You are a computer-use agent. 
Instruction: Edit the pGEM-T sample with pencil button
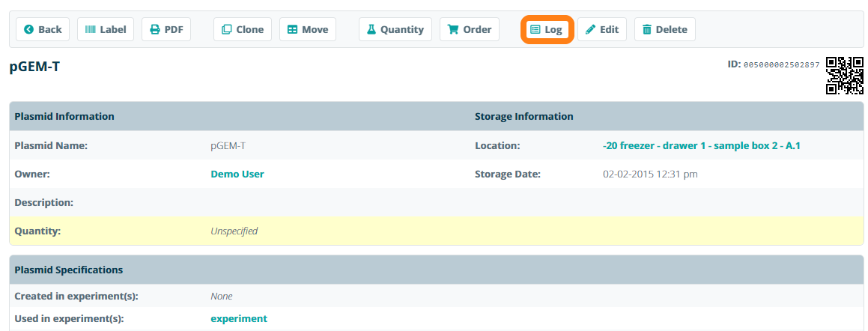point(601,29)
